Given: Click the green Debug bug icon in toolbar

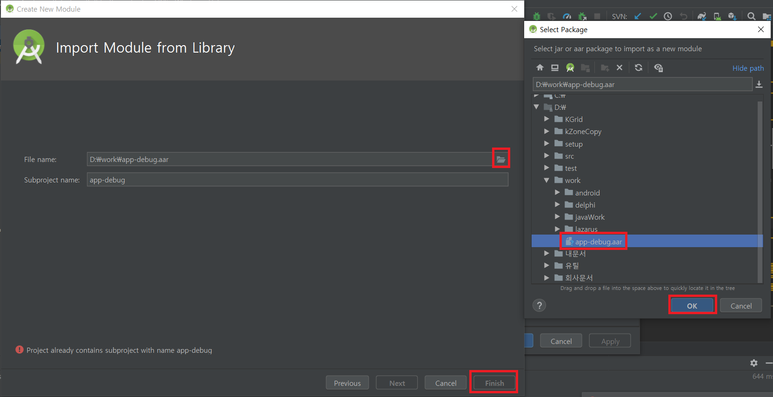Looking at the screenshot, I should [x=536, y=16].
